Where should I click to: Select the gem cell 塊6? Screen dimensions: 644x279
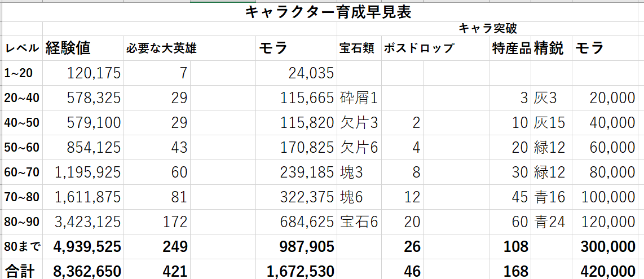[x=359, y=197]
